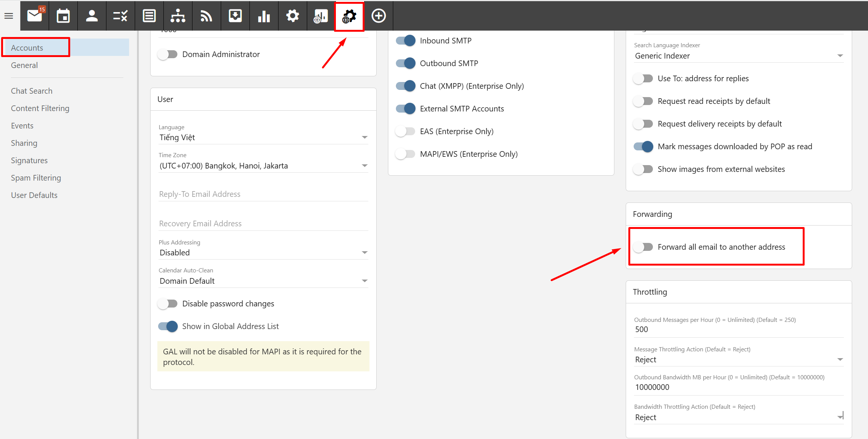Enable EAS (Enterprise Only) switch
The image size is (868, 439).
pos(405,131)
